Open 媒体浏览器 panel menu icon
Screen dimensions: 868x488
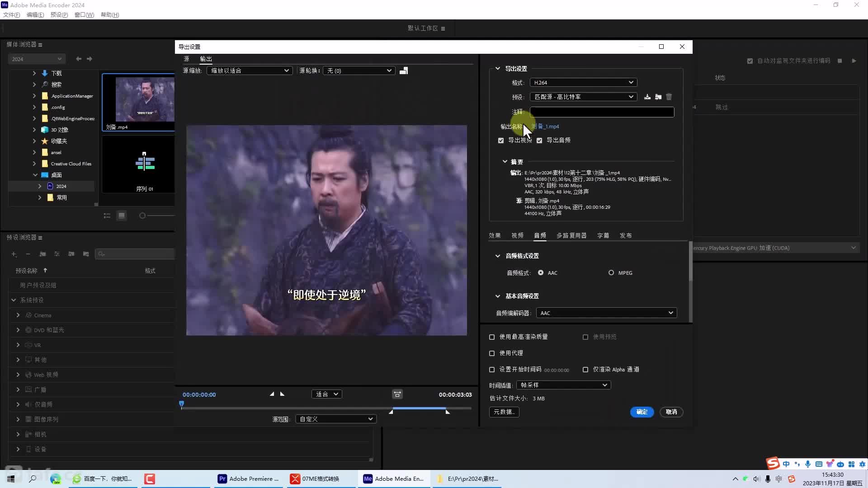pyautogui.click(x=40, y=45)
